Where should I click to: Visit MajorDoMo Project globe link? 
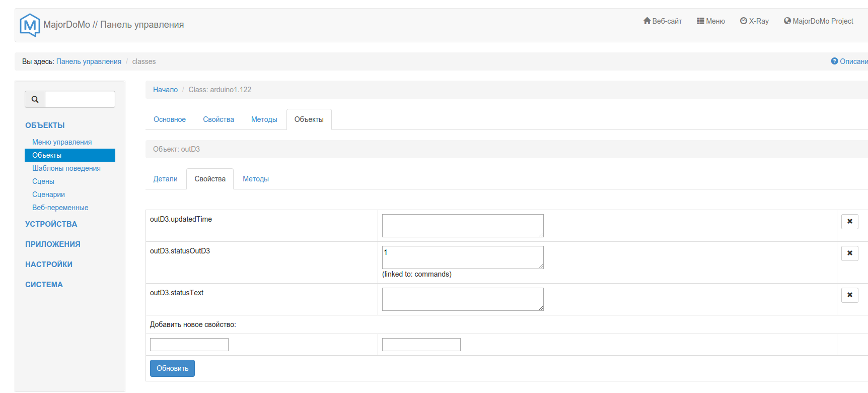pyautogui.click(x=818, y=21)
